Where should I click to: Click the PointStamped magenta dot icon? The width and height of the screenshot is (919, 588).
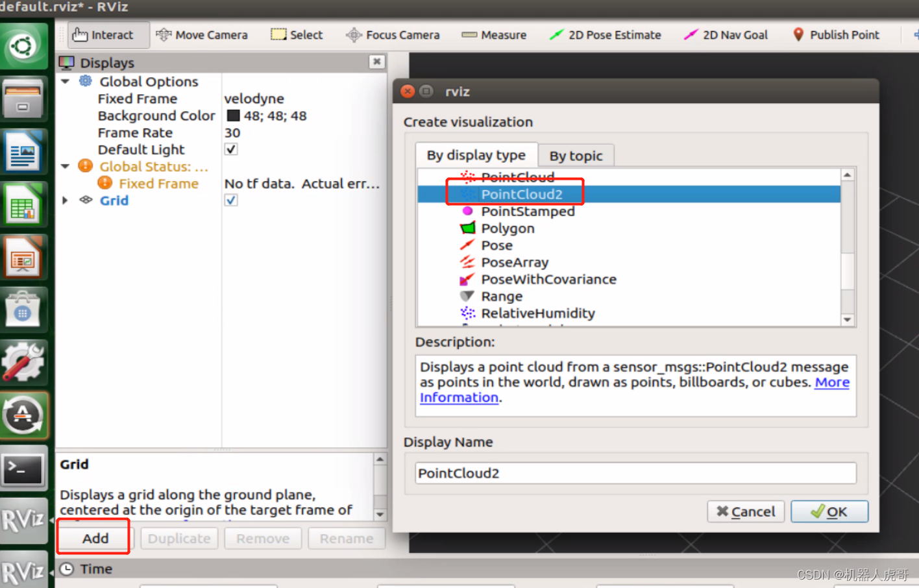[x=467, y=211]
